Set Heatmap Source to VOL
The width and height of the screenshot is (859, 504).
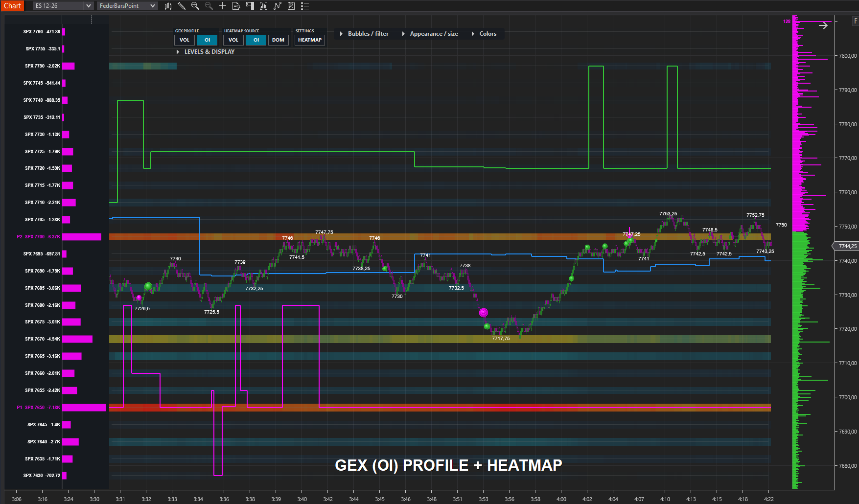pyautogui.click(x=233, y=40)
